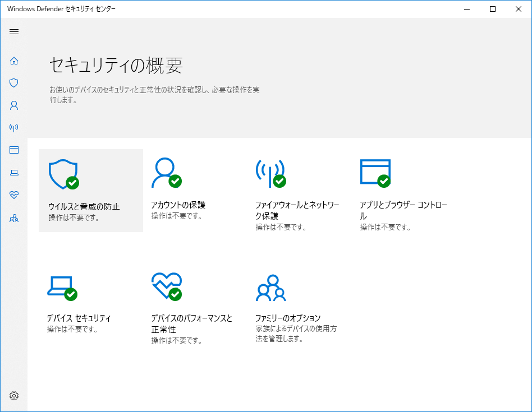Click the large account protection person icon
Viewport: 532px width, 412px height.
pos(167,173)
